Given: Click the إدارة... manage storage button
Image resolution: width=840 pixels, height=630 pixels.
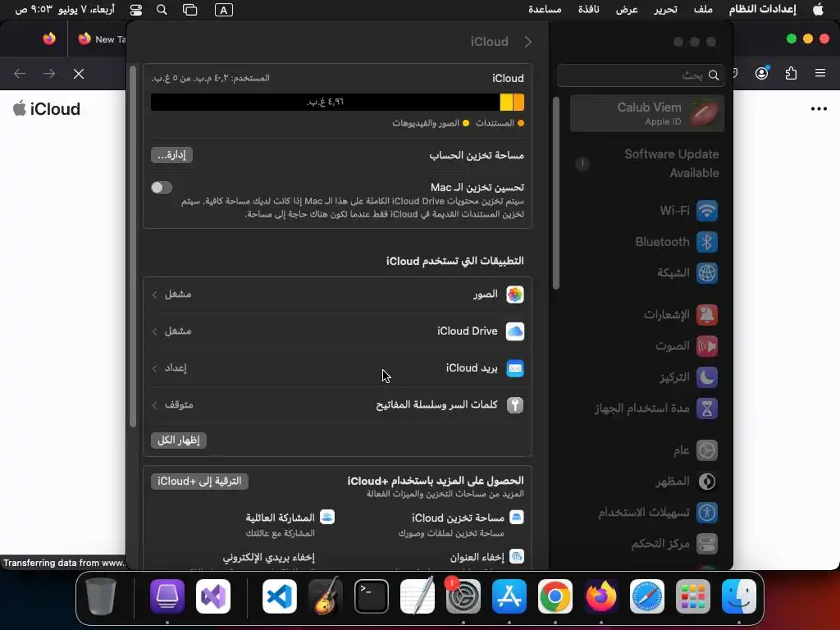Looking at the screenshot, I should click(171, 155).
